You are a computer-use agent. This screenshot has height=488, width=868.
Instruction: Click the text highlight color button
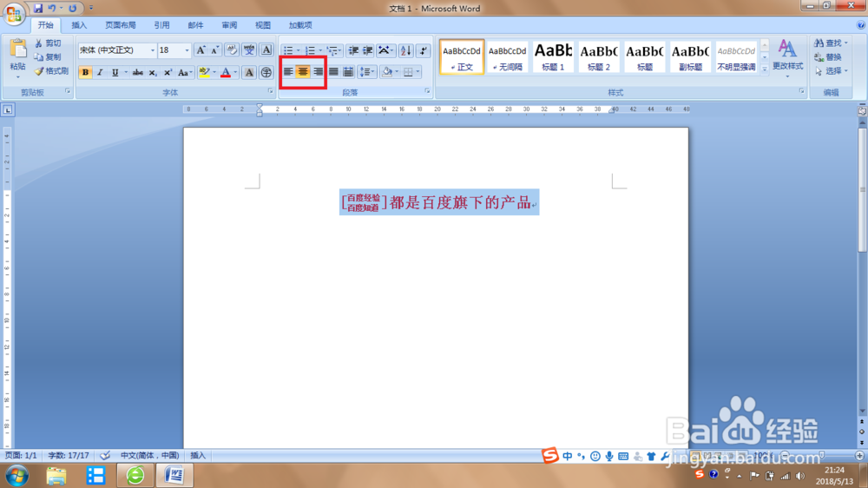(204, 72)
